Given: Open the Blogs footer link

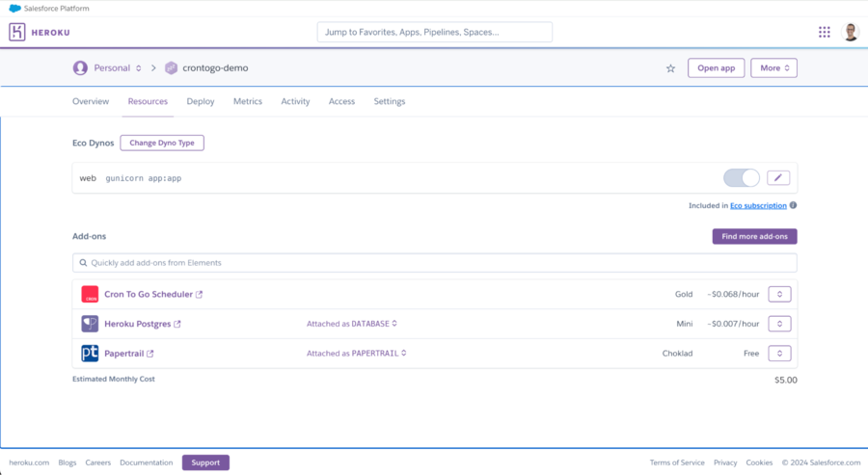Looking at the screenshot, I should click(67, 462).
